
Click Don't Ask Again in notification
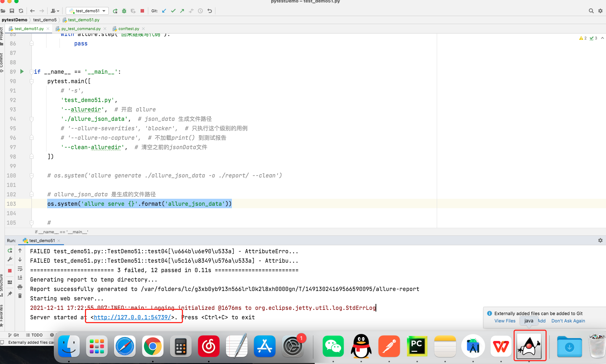tap(568, 321)
